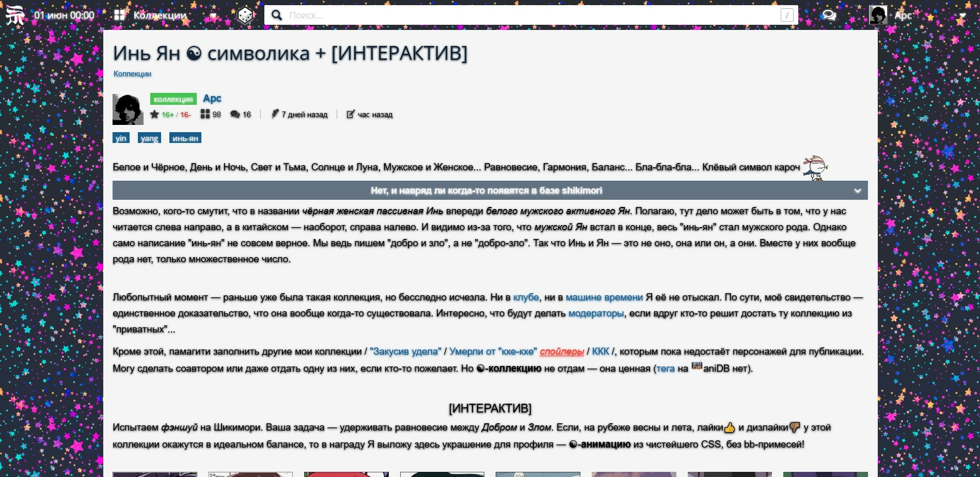Click the magnifier search icon

pos(277,15)
